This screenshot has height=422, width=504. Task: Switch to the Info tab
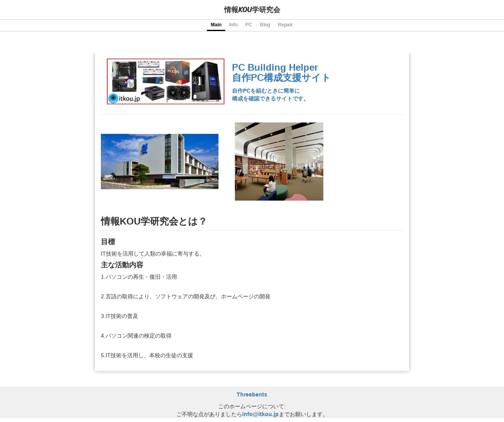[233, 25]
